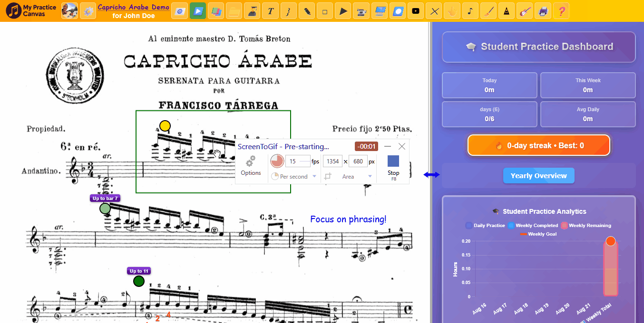This screenshot has height=323, width=644.
Task: Click the green play-slide toolbar button
Action: (198, 10)
